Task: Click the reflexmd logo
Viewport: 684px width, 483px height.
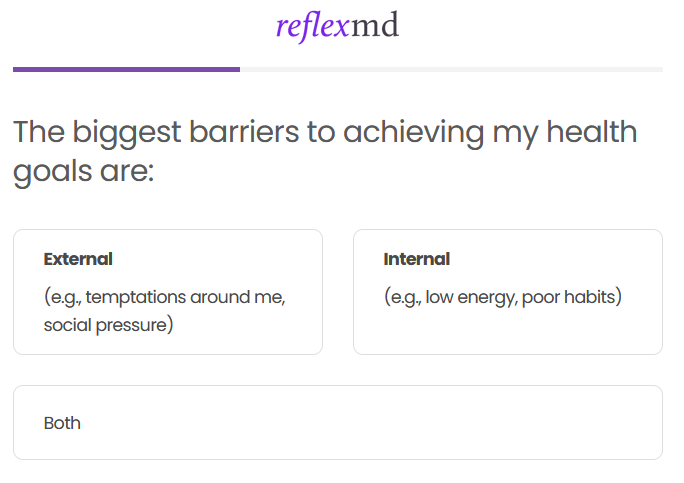Action: click(x=337, y=26)
